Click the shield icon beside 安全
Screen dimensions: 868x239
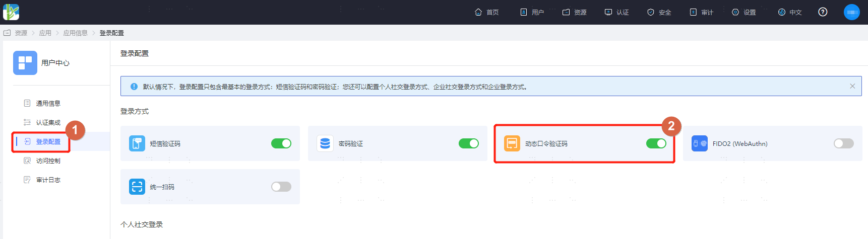651,12
